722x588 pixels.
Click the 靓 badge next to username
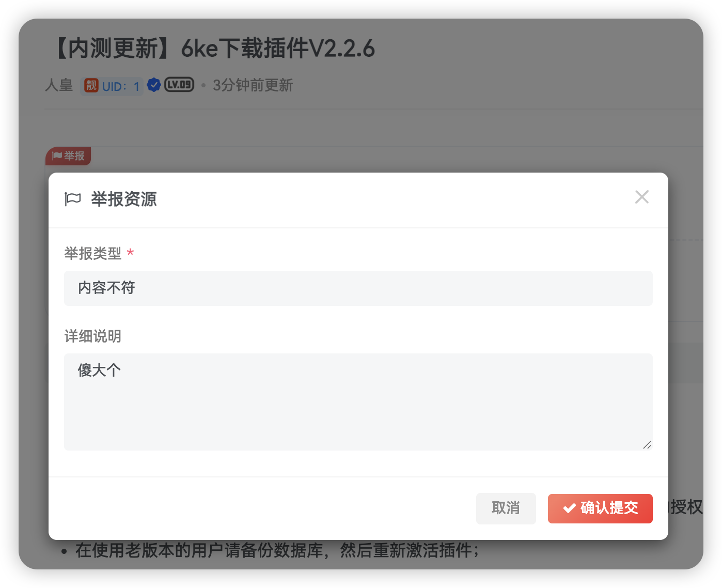click(x=91, y=85)
